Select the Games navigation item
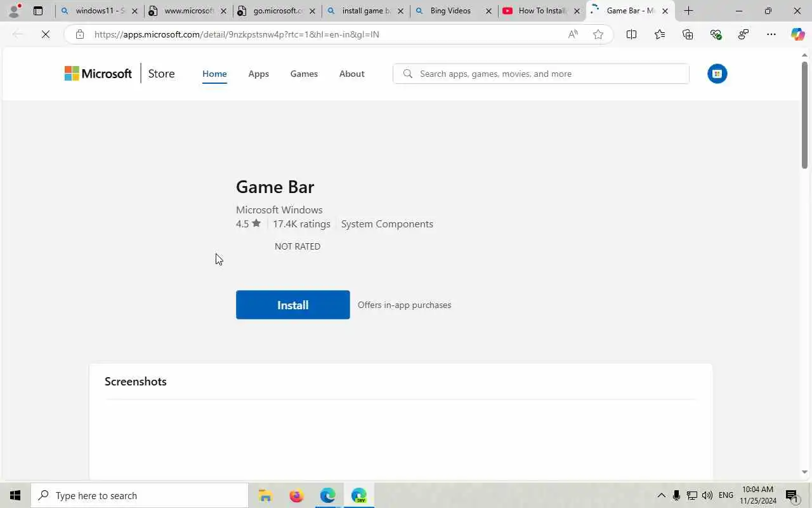812x508 pixels. [304, 74]
